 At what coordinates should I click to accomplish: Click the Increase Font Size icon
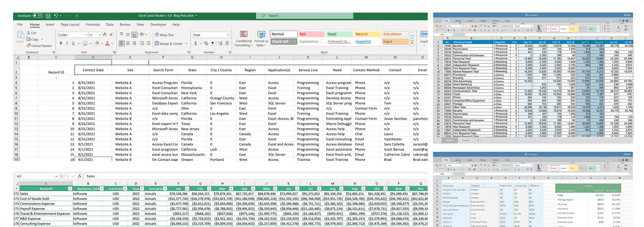[105, 35]
